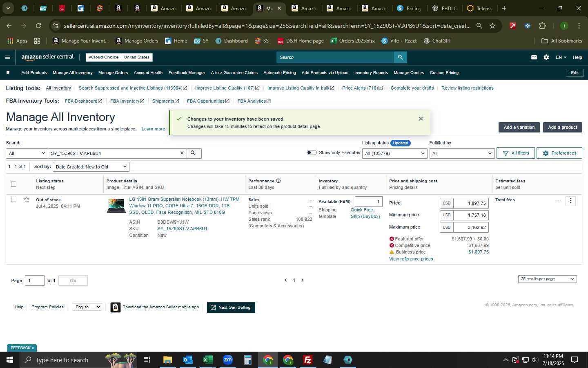Open the search field All dropdown
The width and height of the screenshot is (588, 368).
[x=27, y=153]
